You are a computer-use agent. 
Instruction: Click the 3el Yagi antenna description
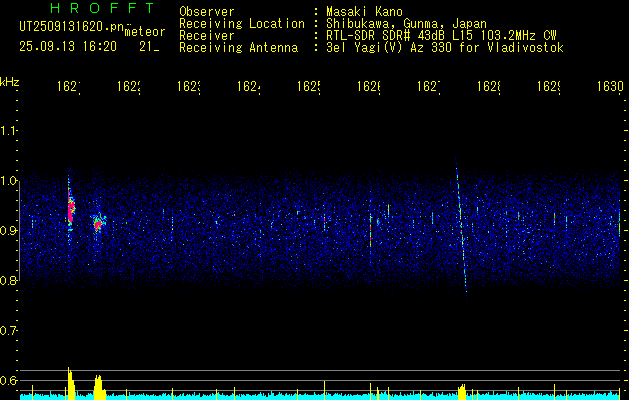tap(445, 48)
